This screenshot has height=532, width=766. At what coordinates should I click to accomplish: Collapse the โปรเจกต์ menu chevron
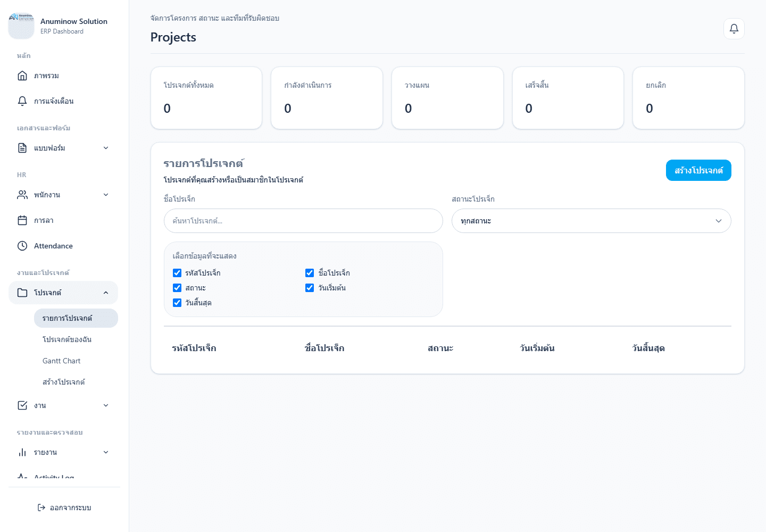pyautogui.click(x=106, y=293)
